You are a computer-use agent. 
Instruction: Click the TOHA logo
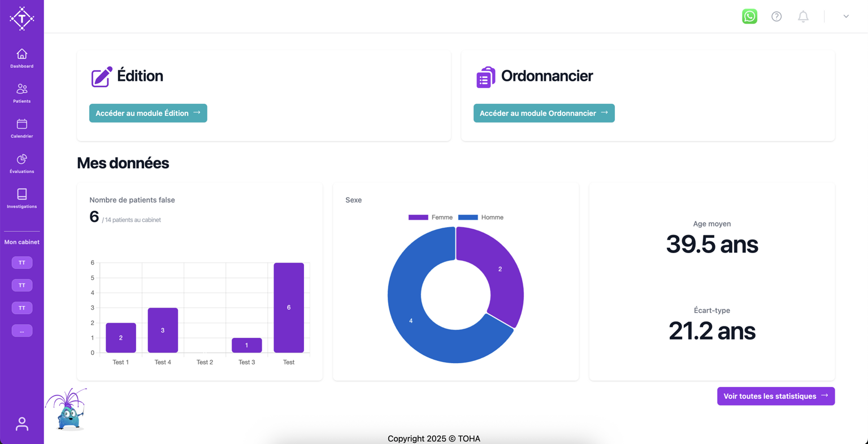pos(22,19)
